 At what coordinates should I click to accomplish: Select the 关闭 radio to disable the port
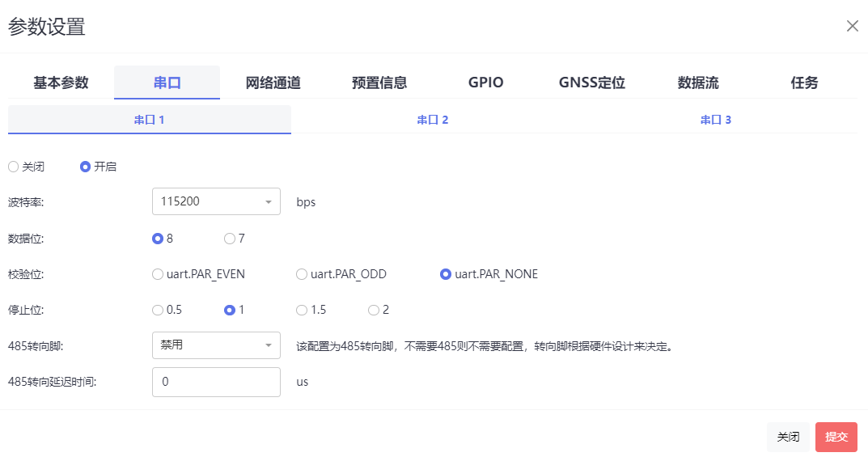point(13,167)
